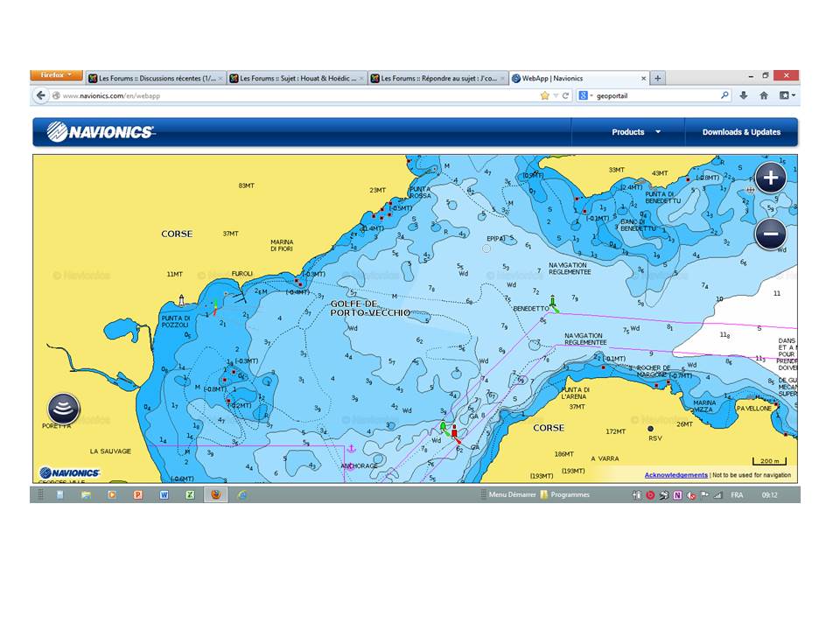This screenshot has height=630, width=840.
Task: Zoom out the chart with minus button
Action: (770, 234)
